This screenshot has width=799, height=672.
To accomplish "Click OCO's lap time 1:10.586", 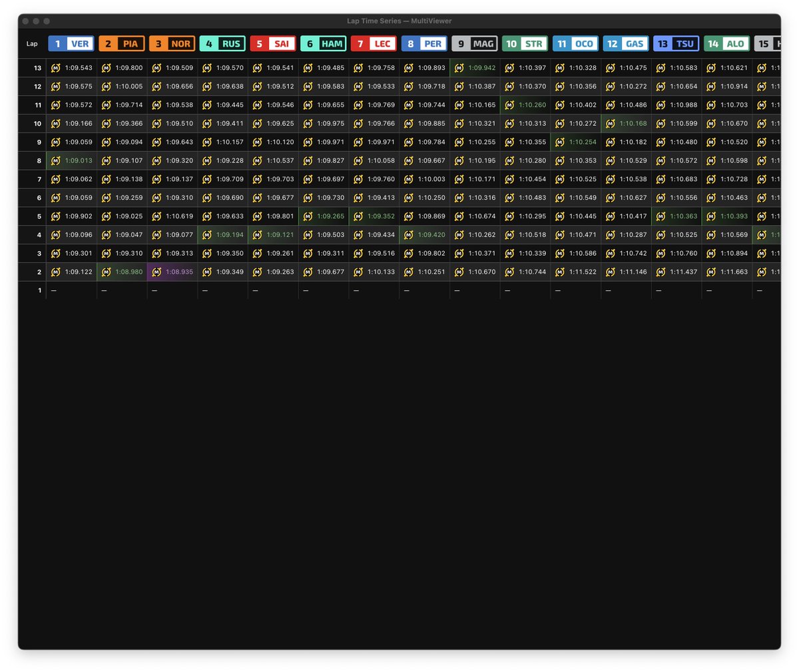I will click(583, 253).
